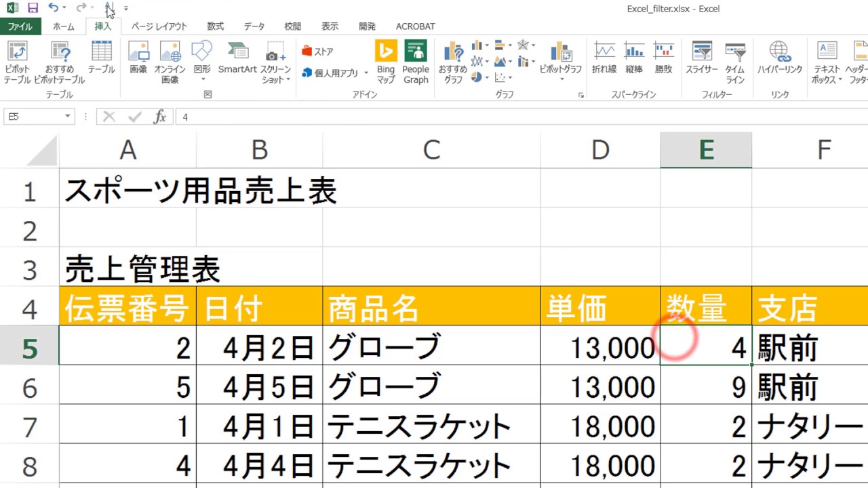Switch to the 数式 (Formulas) tab
Screen dimensions: 868x488
pyautogui.click(x=216, y=26)
